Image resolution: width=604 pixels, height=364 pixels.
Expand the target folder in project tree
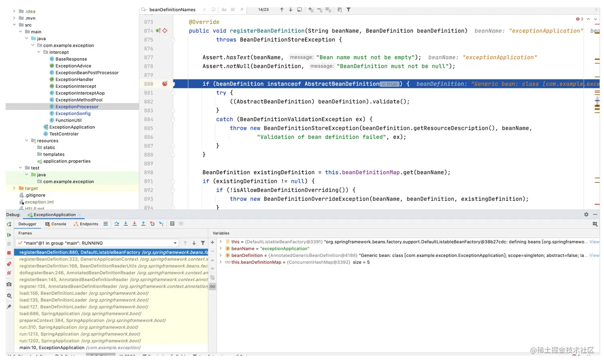click(14, 188)
